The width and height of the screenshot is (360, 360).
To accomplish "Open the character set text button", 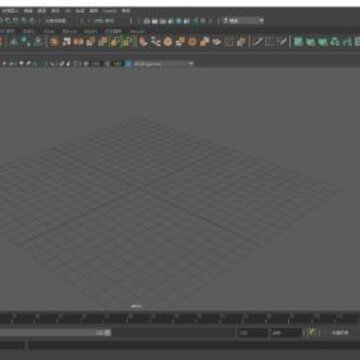I will click(340, 333).
